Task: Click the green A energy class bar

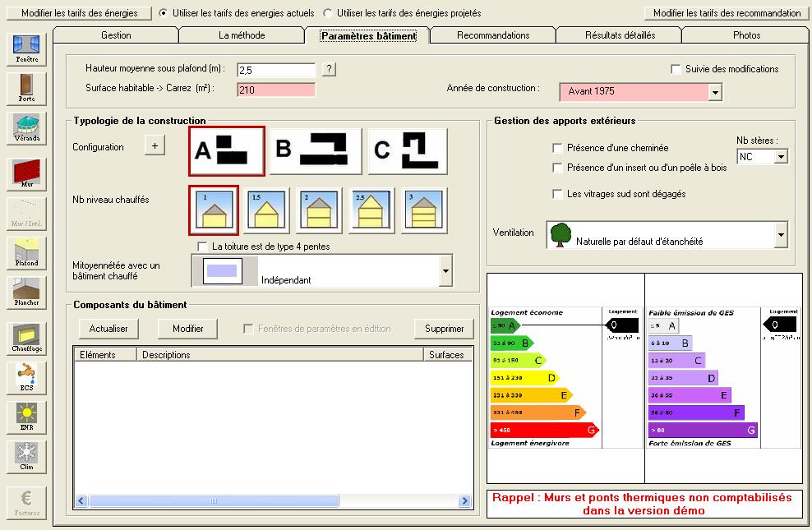Action: (505, 325)
